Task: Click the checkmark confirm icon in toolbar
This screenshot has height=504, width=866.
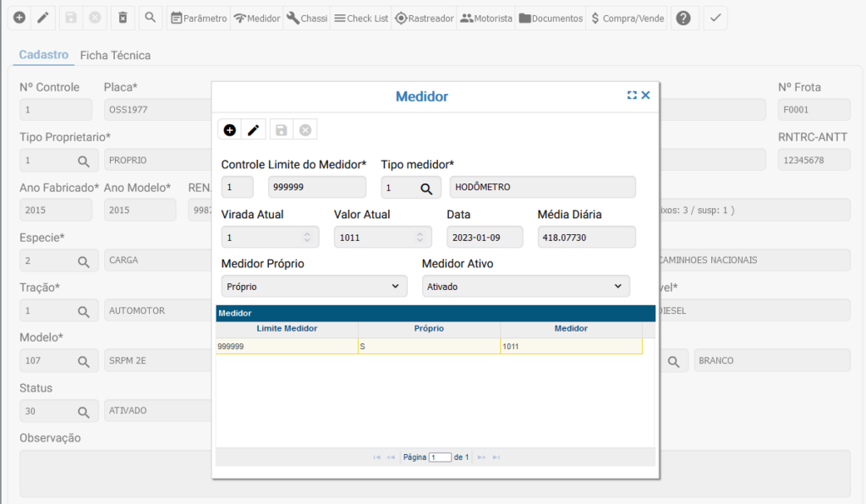Action: coord(715,18)
